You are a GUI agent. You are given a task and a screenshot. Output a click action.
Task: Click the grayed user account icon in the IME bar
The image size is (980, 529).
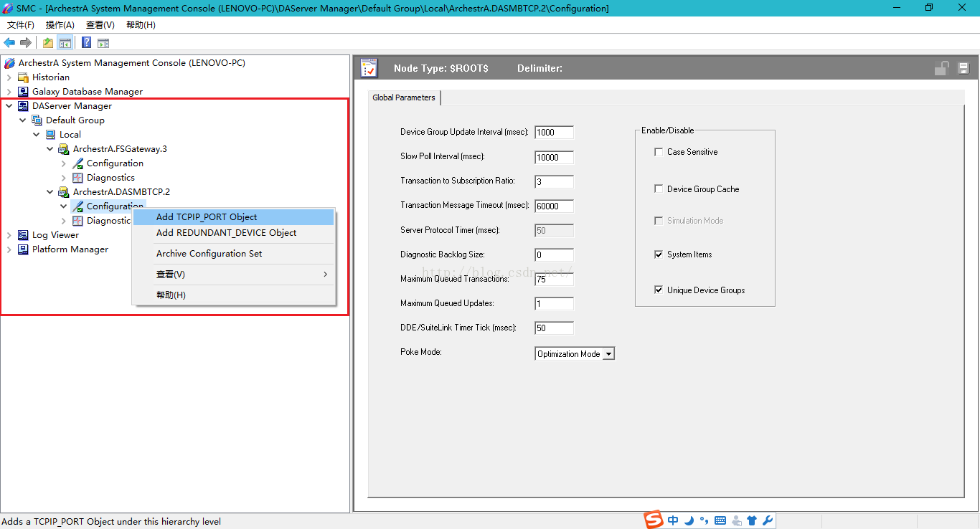(x=737, y=521)
